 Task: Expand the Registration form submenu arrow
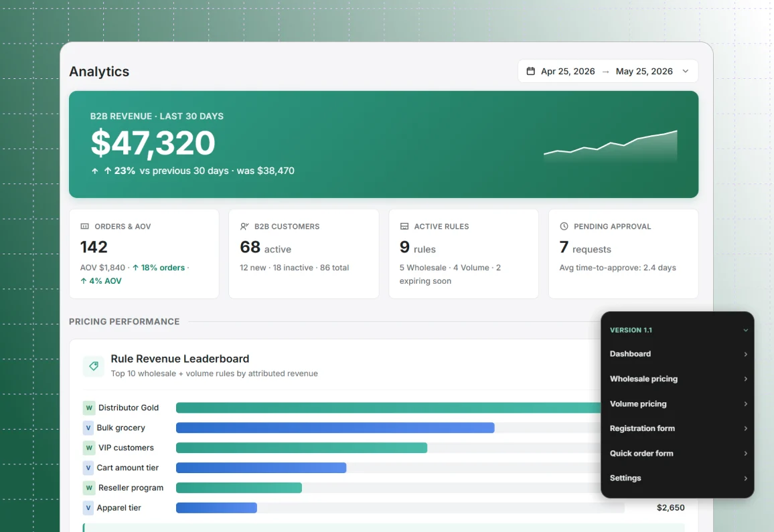coord(745,428)
